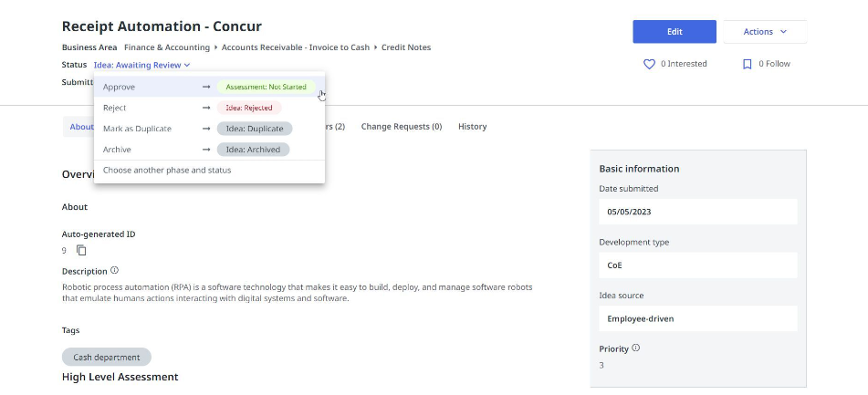The width and height of the screenshot is (868, 395).
Task: Click the Finance & Accounting breadcrumb
Action: [167, 47]
